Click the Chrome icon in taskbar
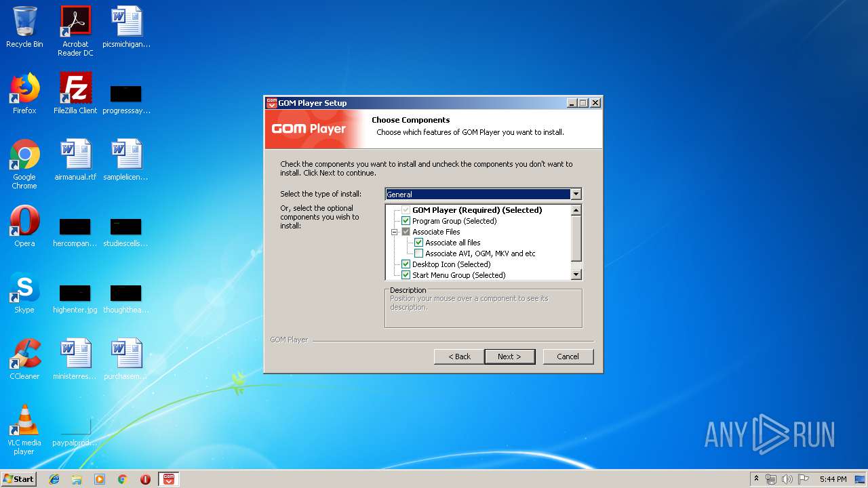The width and height of the screenshot is (868, 488). click(122, 479)
